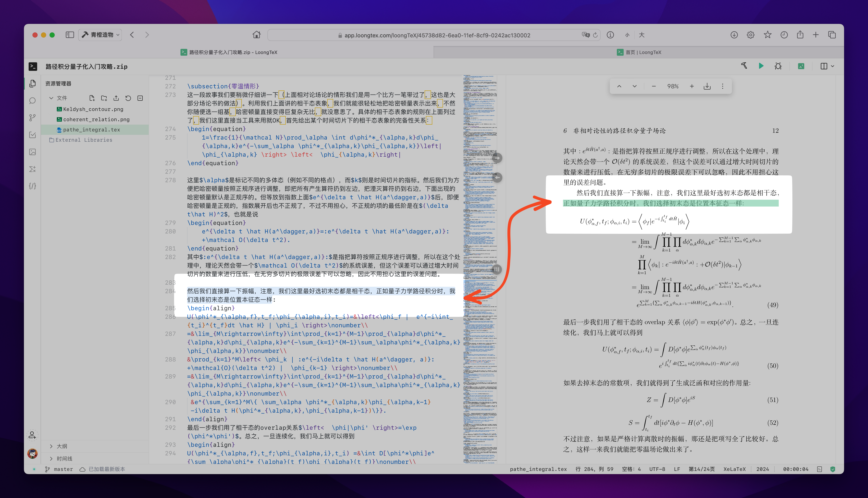Open coherent_relation.png in file tree
868x498 pixels.
click(x=96, y=119)
